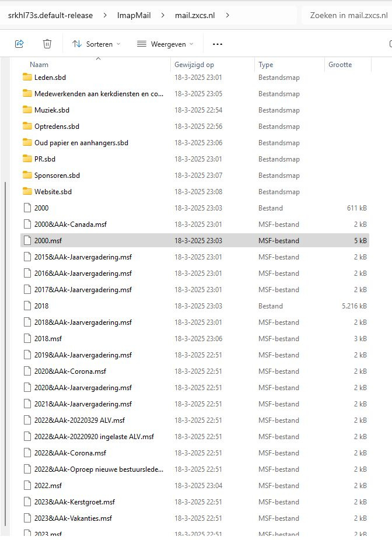This screenshot has height=540, width=392.
Task: Click the file icon of 2000 (611 kB)
Action: 27,208
